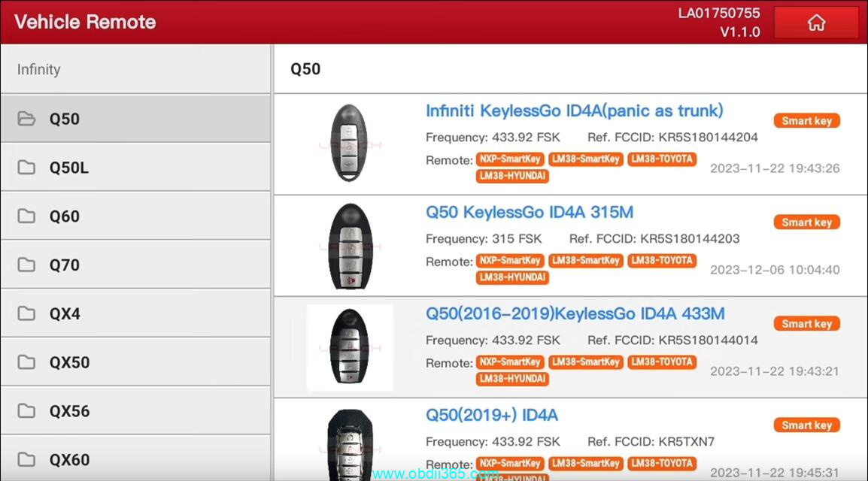The height and width of the screenshot is (481, 868).
Task: Open the Q50L folder icon
Action: pyautogui.click(x=26, y=167)
